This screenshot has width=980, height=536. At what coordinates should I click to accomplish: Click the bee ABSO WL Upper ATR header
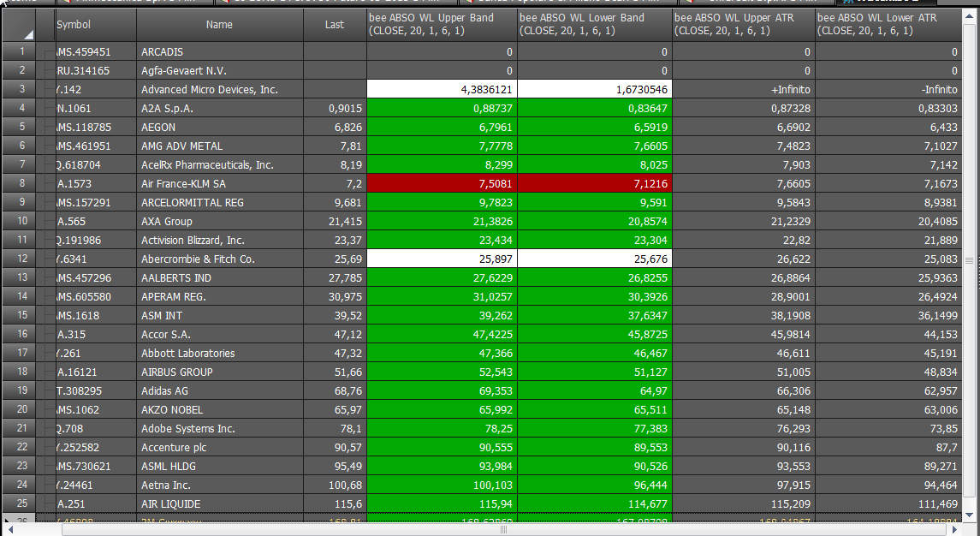(x=744, y=25)
